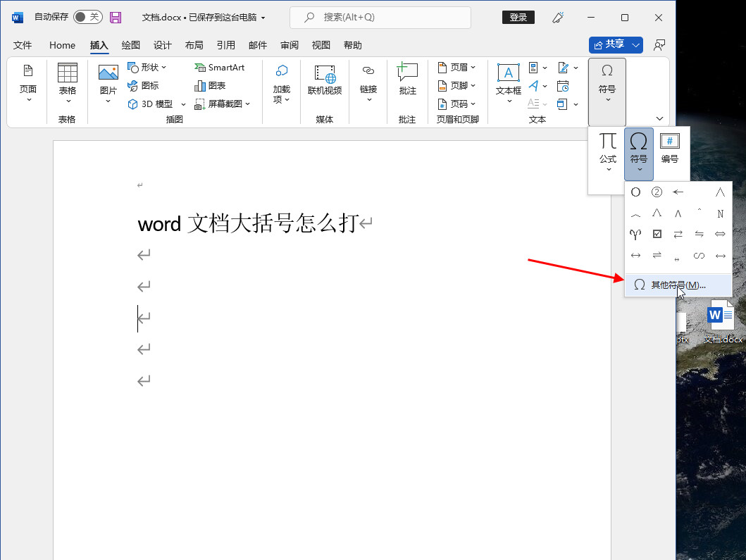Insert a picture via 图片 icon
Image resolution: width=746 pixels, height=560 pixels.
[x=108, y=73]
